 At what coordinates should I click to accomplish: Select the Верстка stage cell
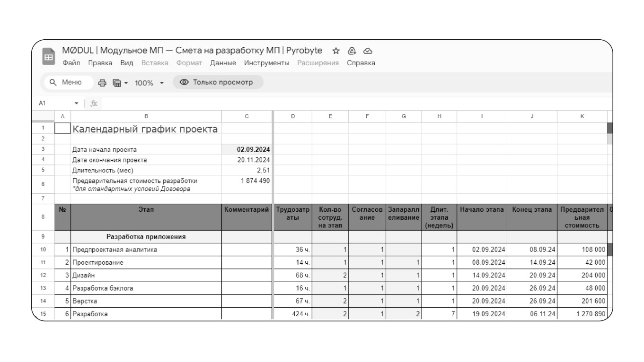pyautogui.click(x=146, y=301)
